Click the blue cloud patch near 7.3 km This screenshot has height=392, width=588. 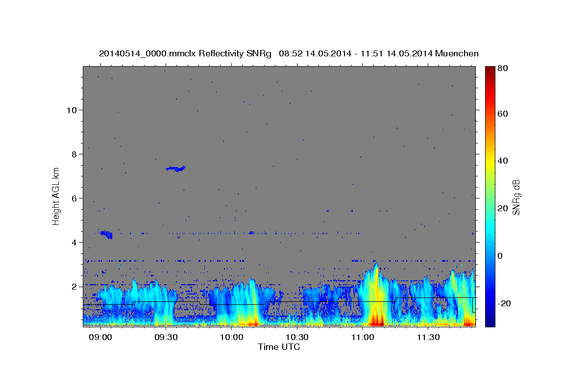point(176,169)
